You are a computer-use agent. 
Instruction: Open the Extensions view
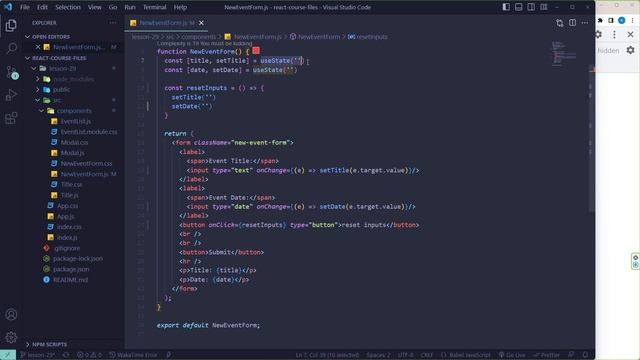[x=11, y=118]
